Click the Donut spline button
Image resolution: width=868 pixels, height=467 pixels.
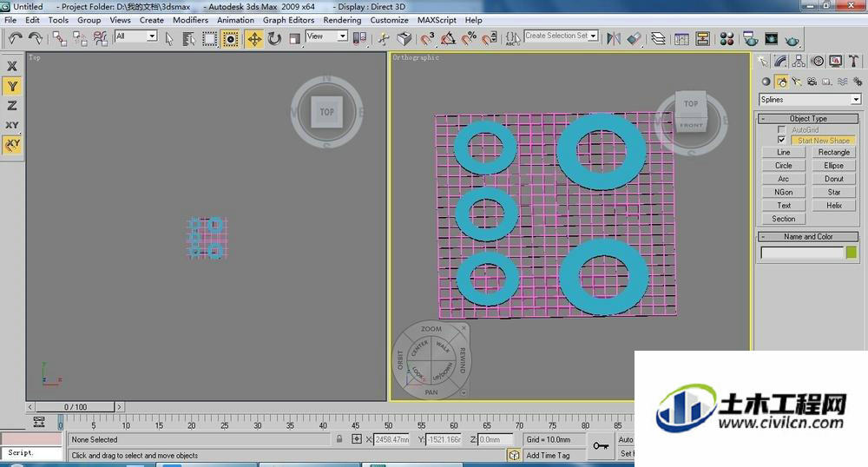[833, 179]
